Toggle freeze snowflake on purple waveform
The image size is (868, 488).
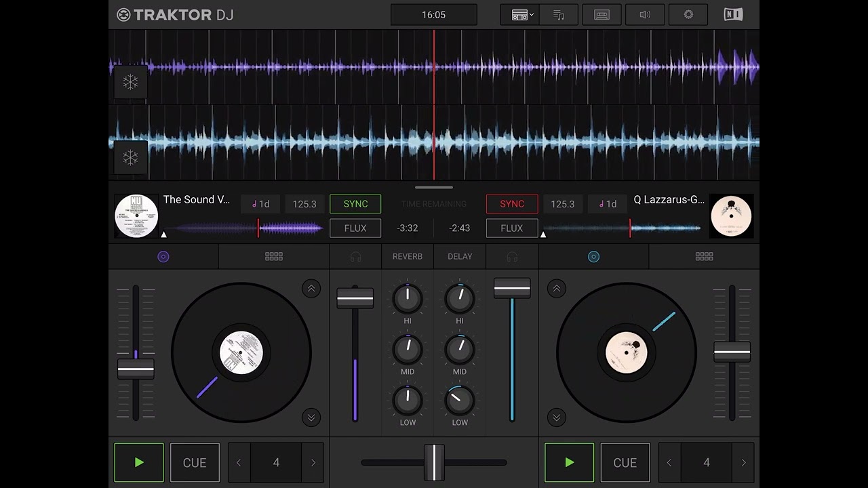tap(130, 82)
